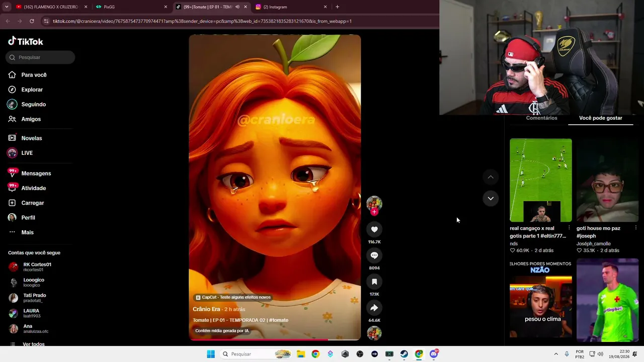Image resolution: width=644 pixels, height=362 pixels.
Task: Mute the TikTok tab audio
Action: pyautogui.click(x=237, y=7)
